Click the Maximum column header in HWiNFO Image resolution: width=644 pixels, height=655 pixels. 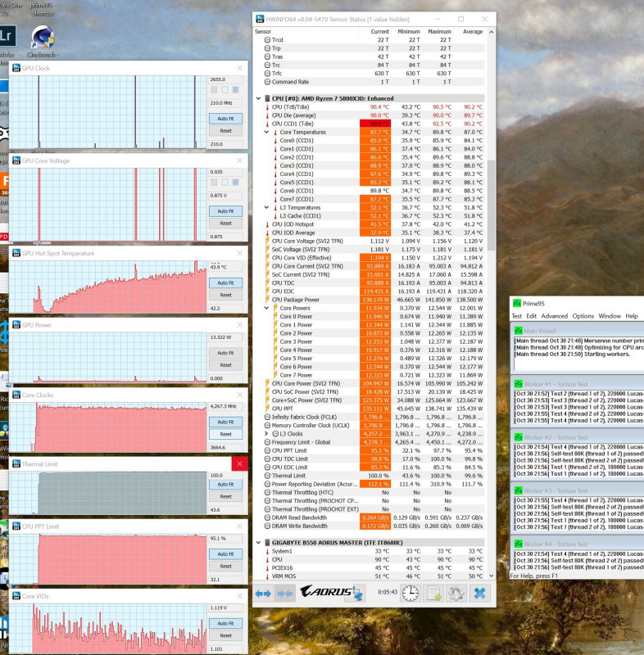440,31
